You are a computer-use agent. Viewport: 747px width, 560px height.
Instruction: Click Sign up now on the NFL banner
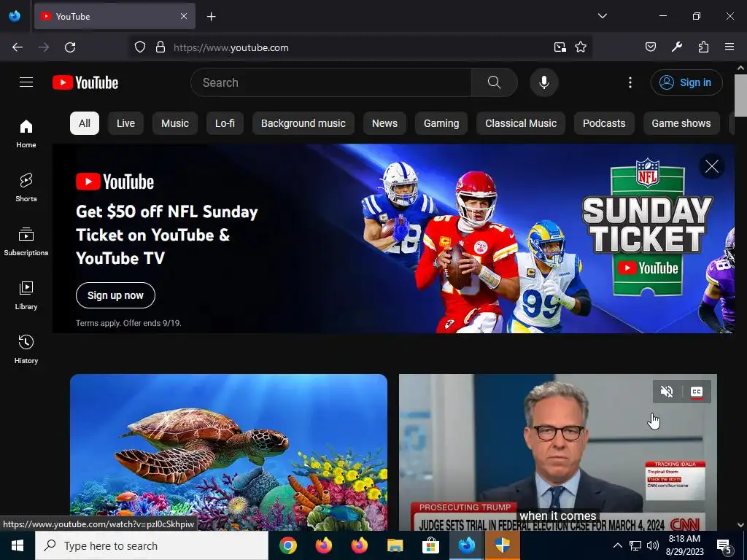tap(115, 295)
